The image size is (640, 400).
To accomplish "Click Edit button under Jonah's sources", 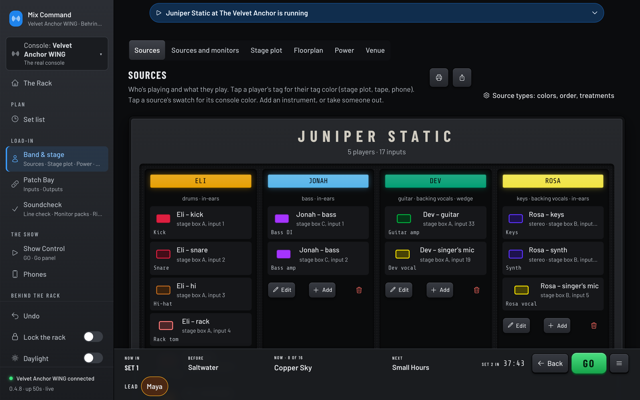I will tap(282, 290).
